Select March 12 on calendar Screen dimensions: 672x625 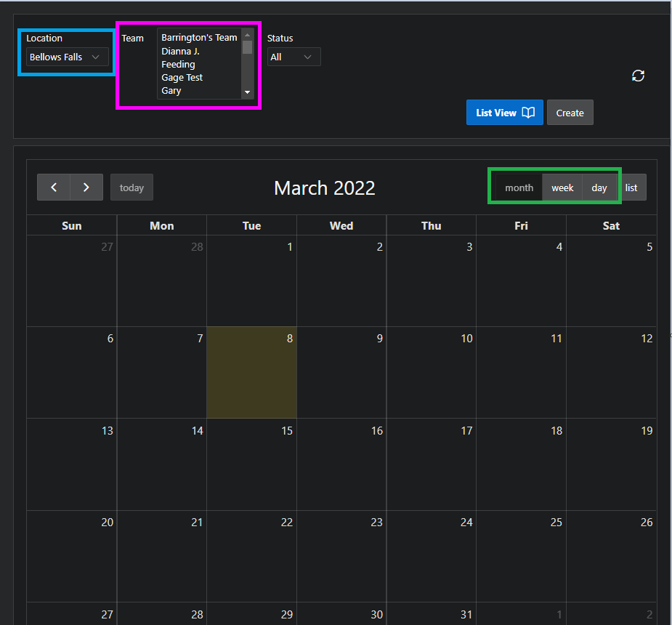[612, 373]
